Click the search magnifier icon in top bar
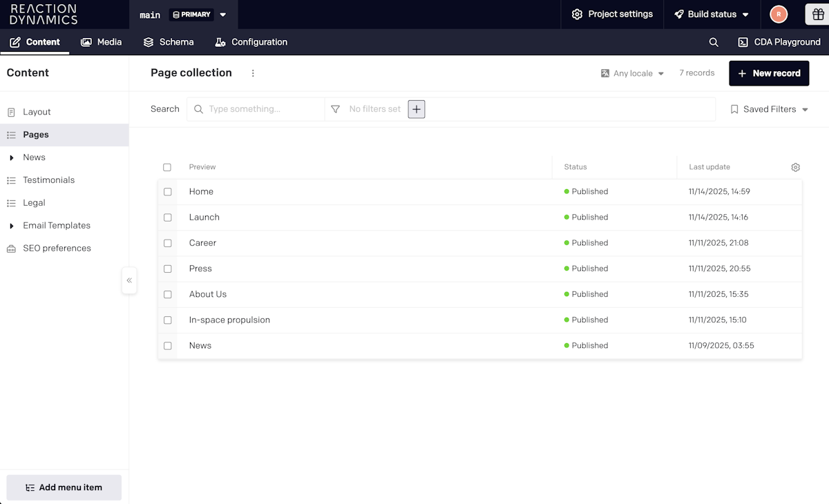This screenshot has width=829, height=504. (x=714, y=42)
